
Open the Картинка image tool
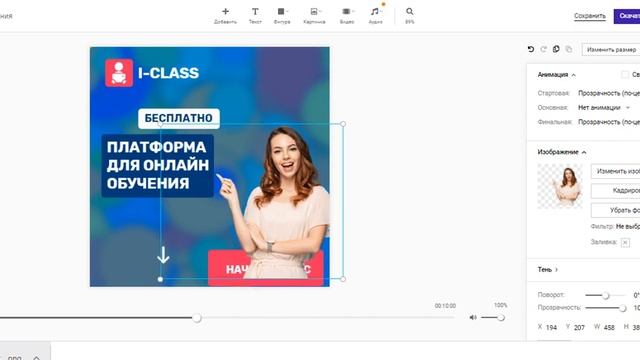click(x=314, y=16)
